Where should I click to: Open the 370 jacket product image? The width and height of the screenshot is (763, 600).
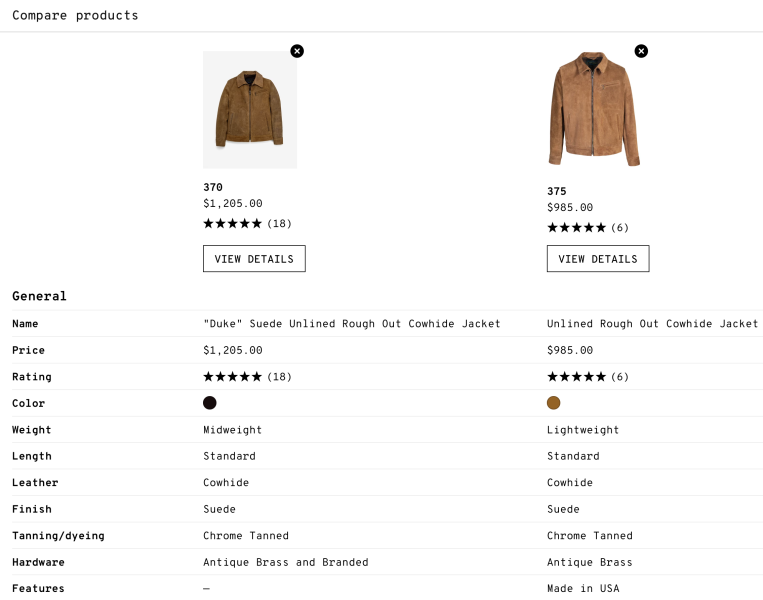tap(250, 109)
